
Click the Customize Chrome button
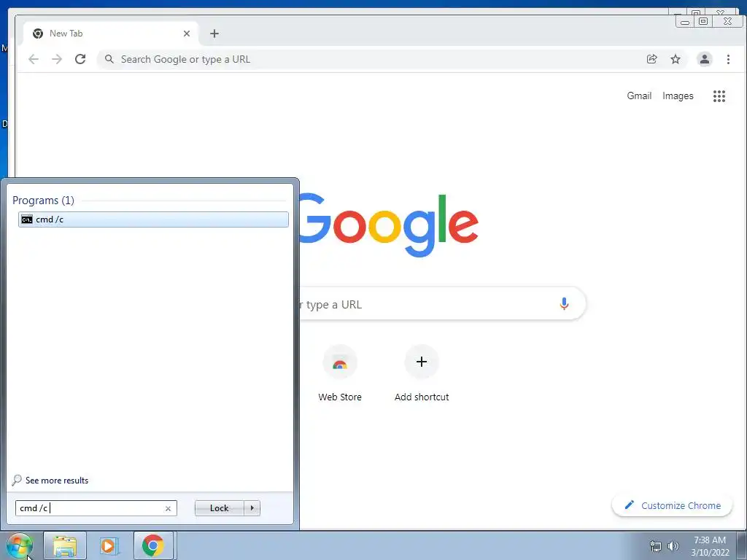tap(672, 505)
